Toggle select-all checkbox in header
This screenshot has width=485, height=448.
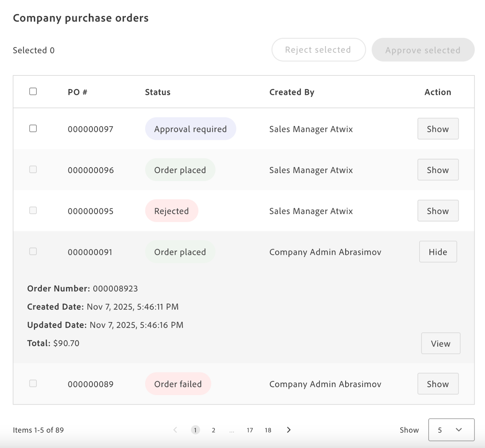33,91
